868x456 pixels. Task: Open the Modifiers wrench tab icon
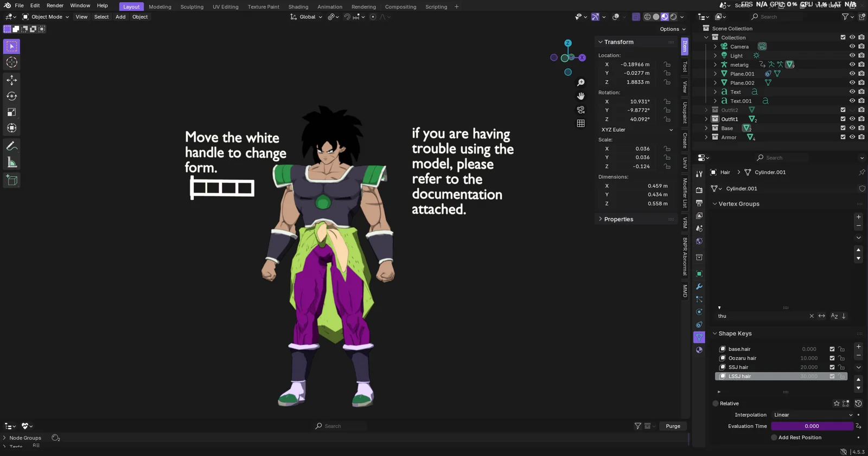699,286
